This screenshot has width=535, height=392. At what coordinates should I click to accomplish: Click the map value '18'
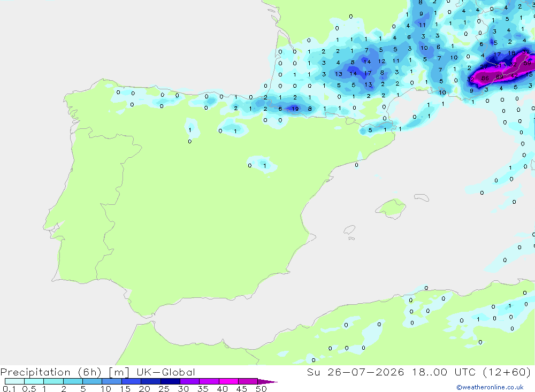pos(511,53)
